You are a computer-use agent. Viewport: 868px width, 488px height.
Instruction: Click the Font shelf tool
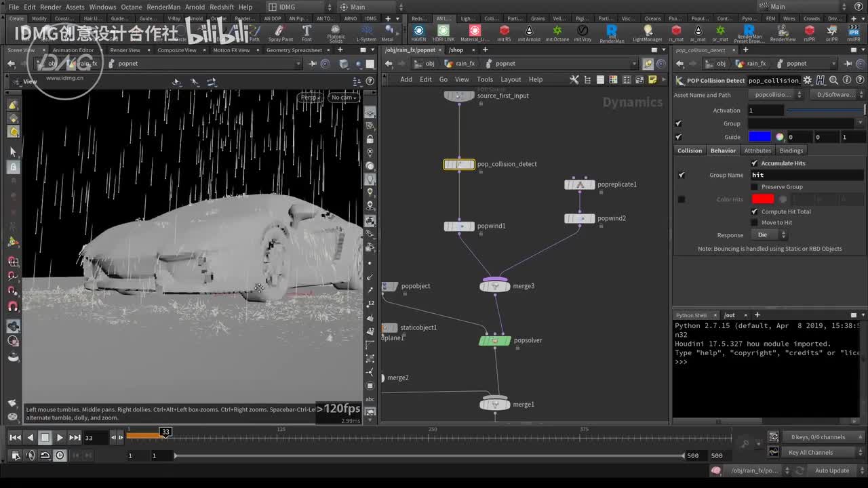tap(307, 33)
